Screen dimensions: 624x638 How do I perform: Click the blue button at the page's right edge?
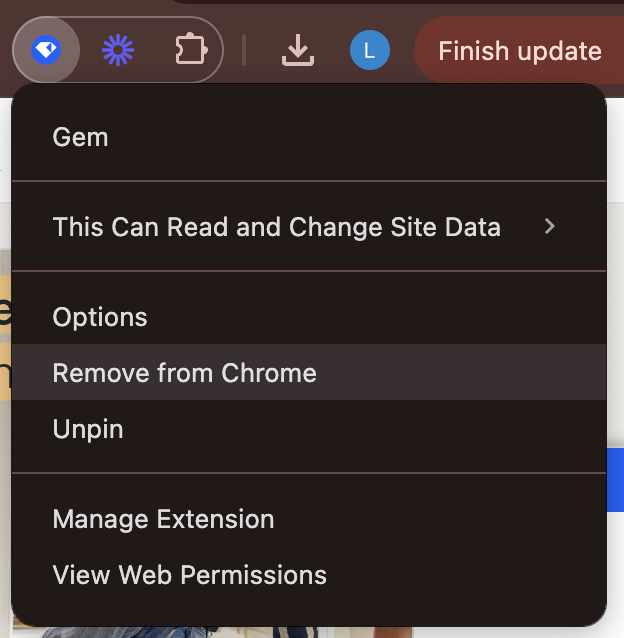click(615, 480)
